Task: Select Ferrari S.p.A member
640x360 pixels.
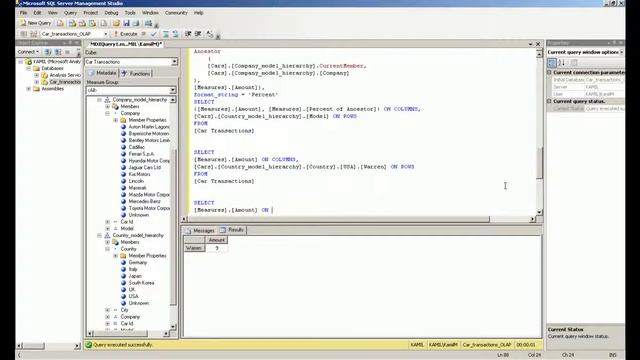Action: [x=141, y=154]
